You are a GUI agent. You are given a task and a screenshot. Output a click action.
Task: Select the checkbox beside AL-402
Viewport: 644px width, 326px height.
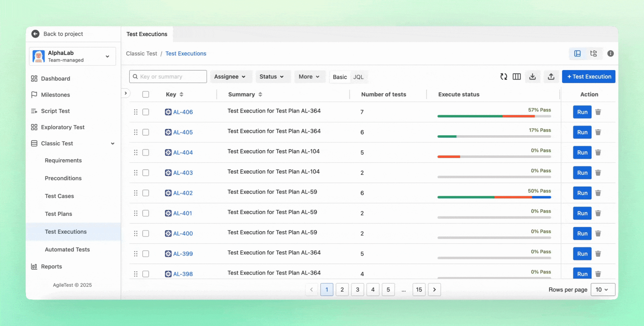(x=146, y=193)
